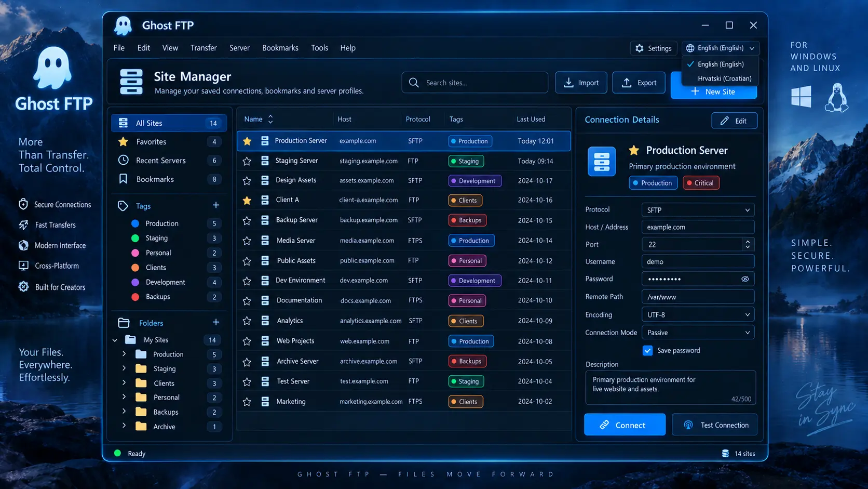
Task: Click the Search sites input field
Action: 474,83
